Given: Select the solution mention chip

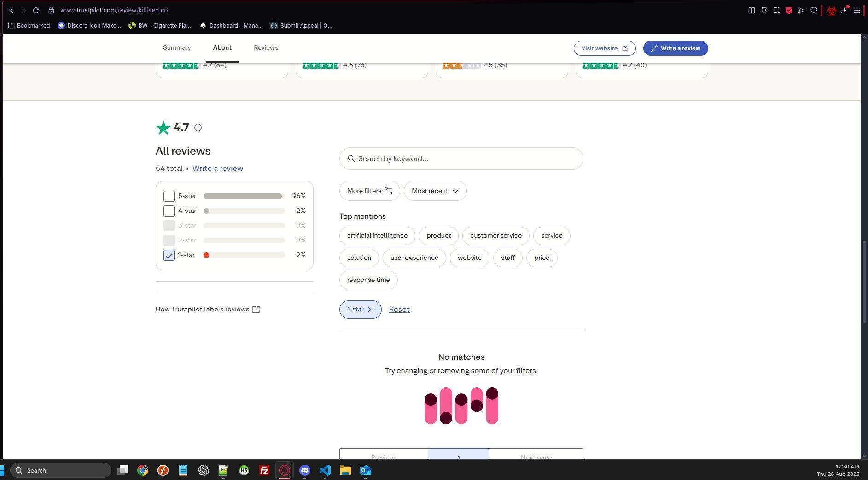Looking at the screenshot, I should tap(359, 258).
